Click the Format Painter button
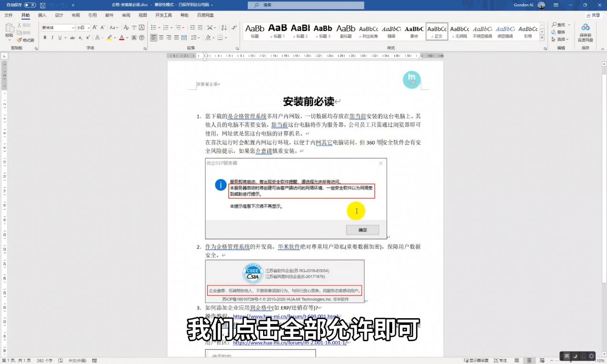607x364 pixels. 26,40
